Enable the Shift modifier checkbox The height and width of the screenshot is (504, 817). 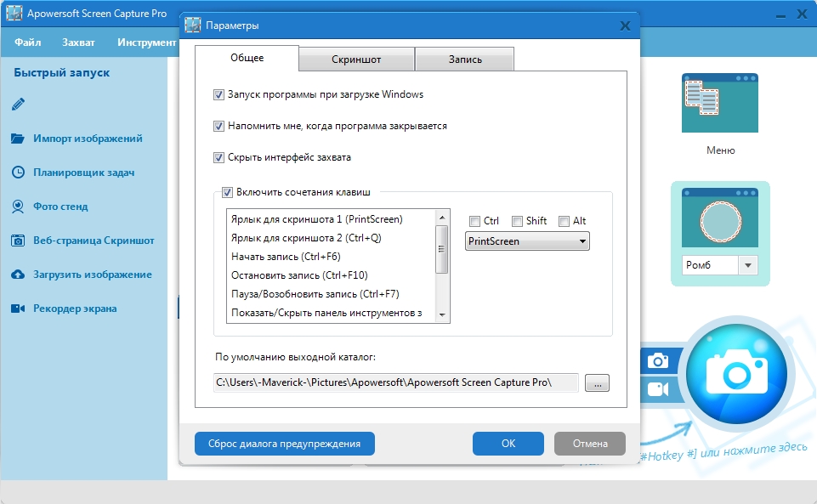tap(517, 221)
